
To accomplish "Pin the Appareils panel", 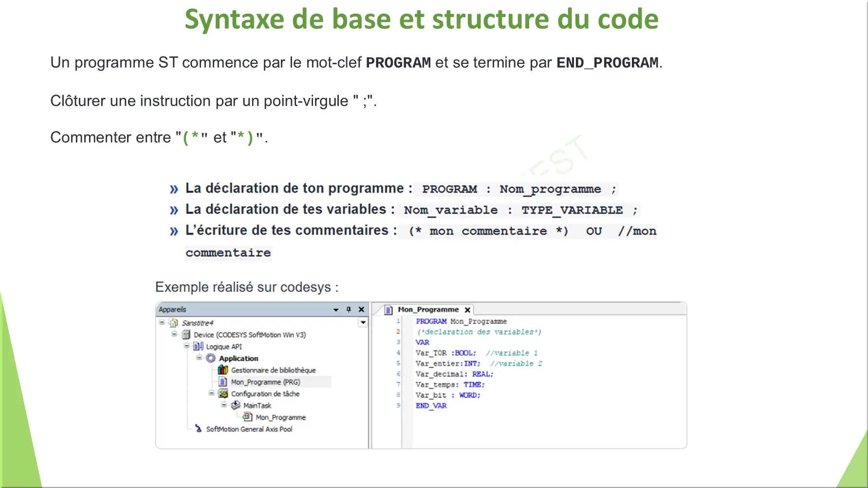I will (349, 309).
